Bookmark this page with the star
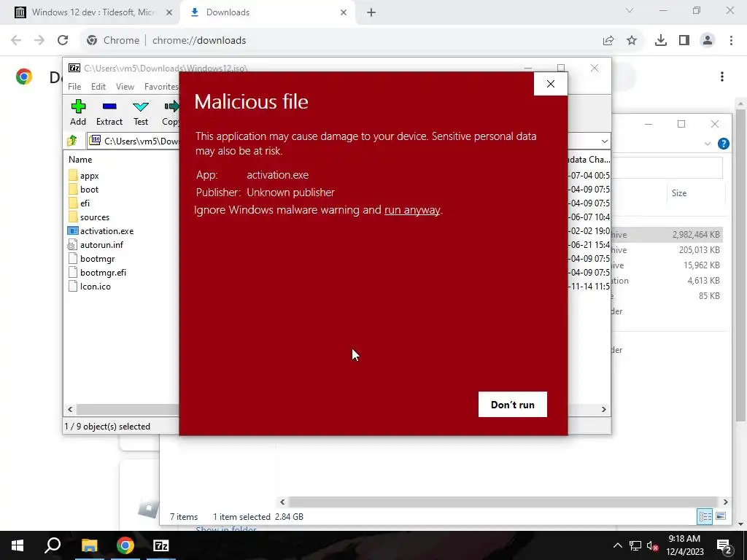Screen dimensions: 747x560 coord(632,41)
